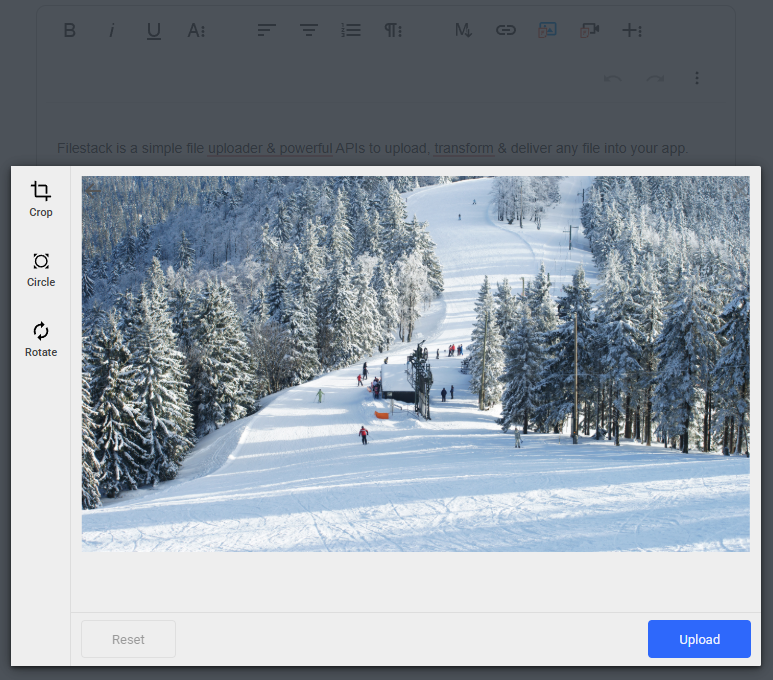This screenshot has height=680, width=773.
Task: Open the Filestack insert image button
Action: (x=547, y=31)
